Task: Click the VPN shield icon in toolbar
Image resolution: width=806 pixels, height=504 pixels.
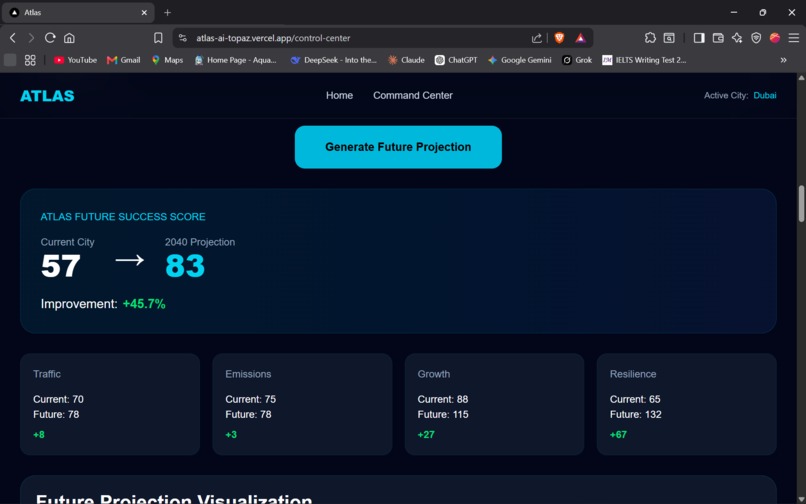Action: coord(756,38)
